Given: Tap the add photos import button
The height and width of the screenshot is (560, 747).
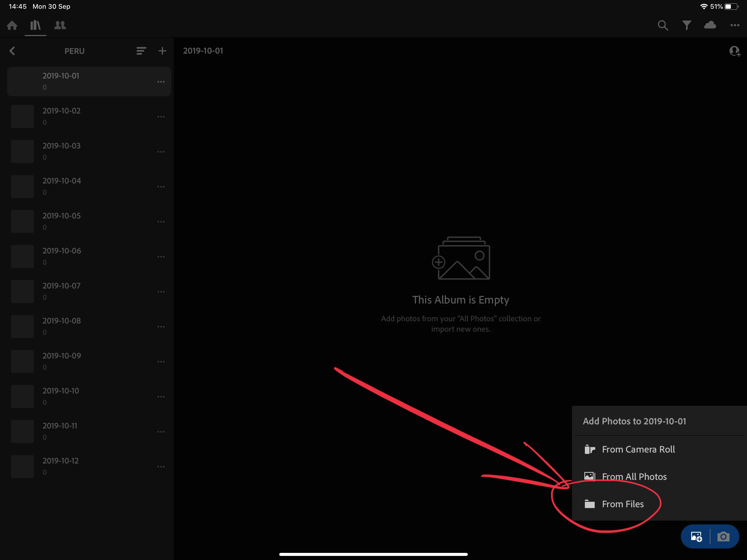Looking at the screenshot, I should click(x=696, y=537).
